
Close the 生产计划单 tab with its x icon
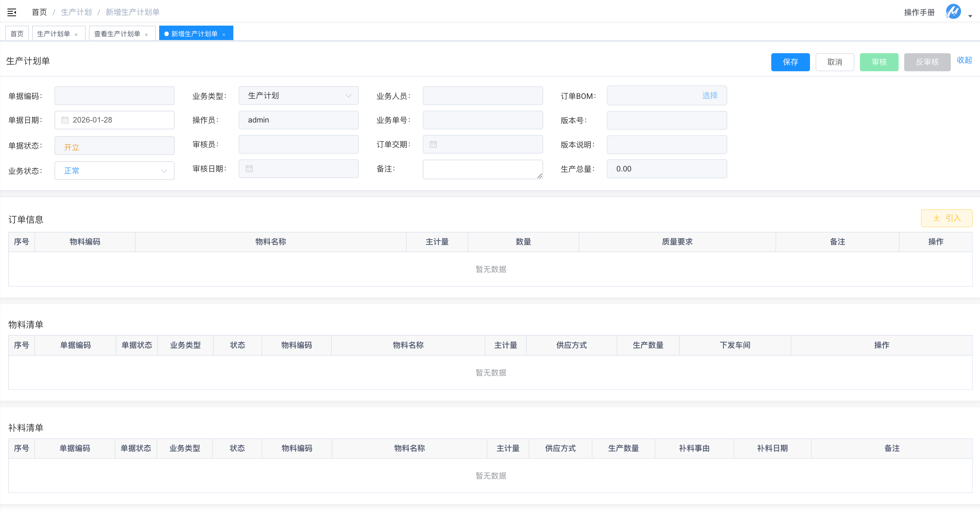coord(76,34)
